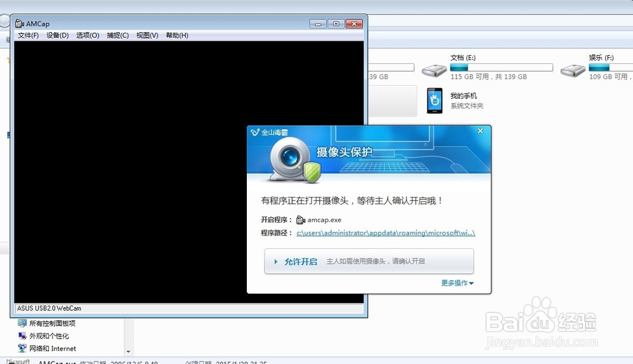Click the 允许开启 button
Image resolution: width=633 pixels, height=364 pixels.
coord(369,261)
